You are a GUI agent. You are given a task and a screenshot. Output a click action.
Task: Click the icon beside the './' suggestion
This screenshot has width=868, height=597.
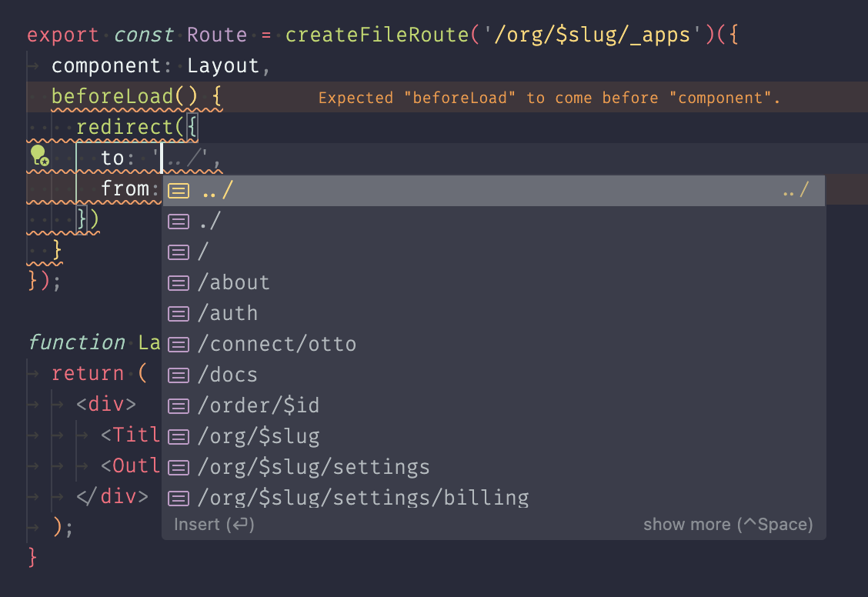point(179,222)
